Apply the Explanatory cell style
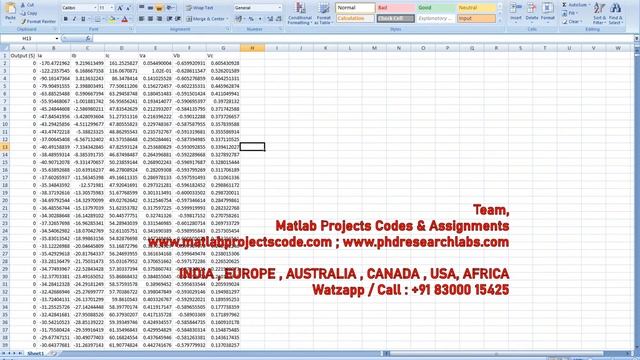This screenshot has width=640, height=360. [x=436, y=18]
